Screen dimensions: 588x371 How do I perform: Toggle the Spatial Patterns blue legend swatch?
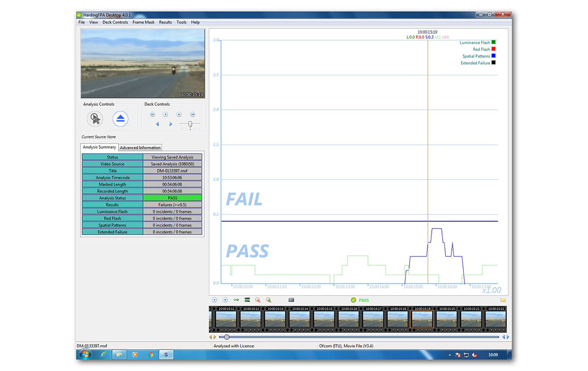coord(493,56)
